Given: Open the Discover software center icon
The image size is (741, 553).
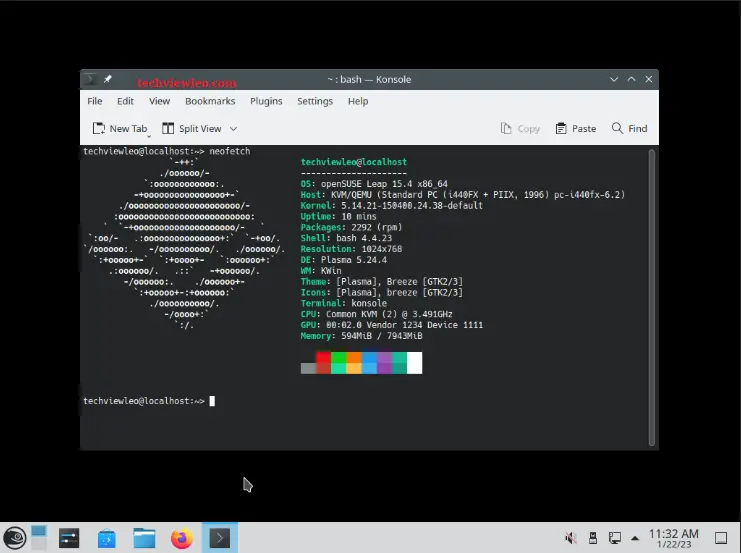Looking at the screenshot, I should coord(106,538).
